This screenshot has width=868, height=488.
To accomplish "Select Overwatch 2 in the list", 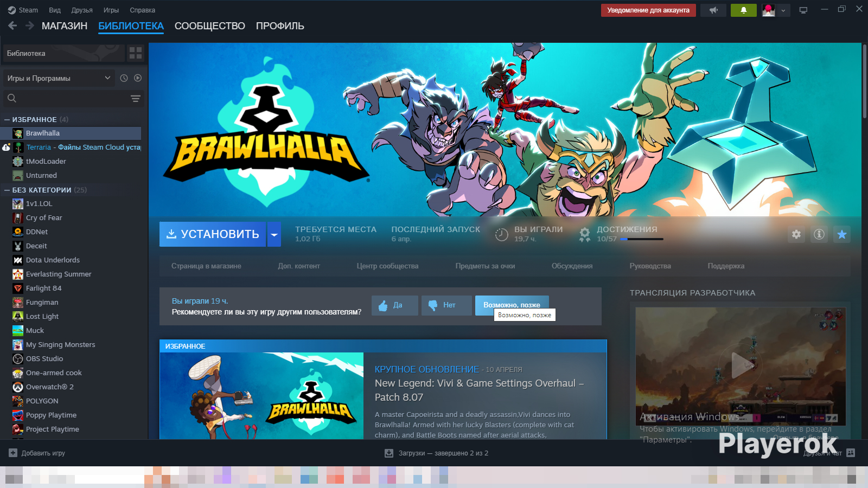I will [x=76, y=387].
